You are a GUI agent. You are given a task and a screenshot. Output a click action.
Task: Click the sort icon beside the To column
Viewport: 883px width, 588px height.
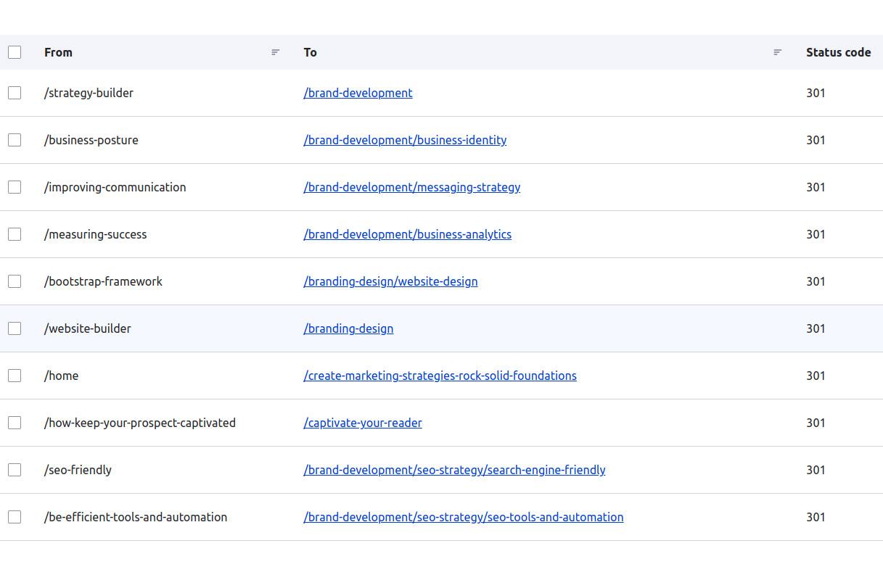[777, 51]
